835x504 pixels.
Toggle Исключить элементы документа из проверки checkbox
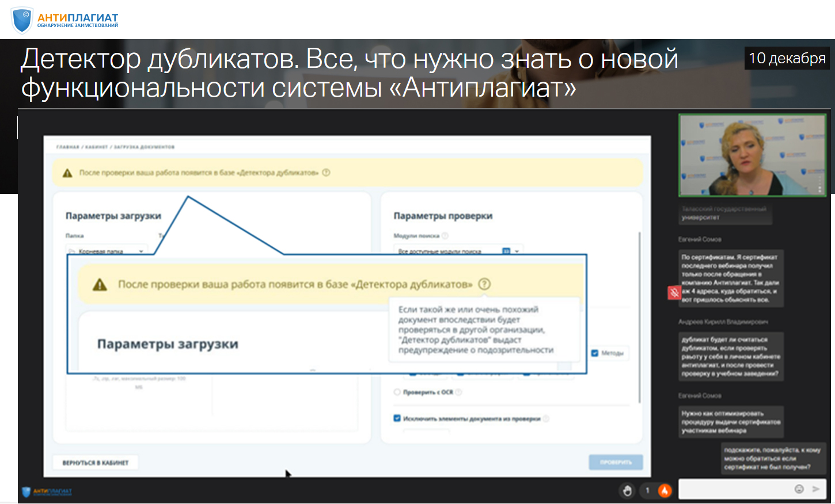(397, 418)
